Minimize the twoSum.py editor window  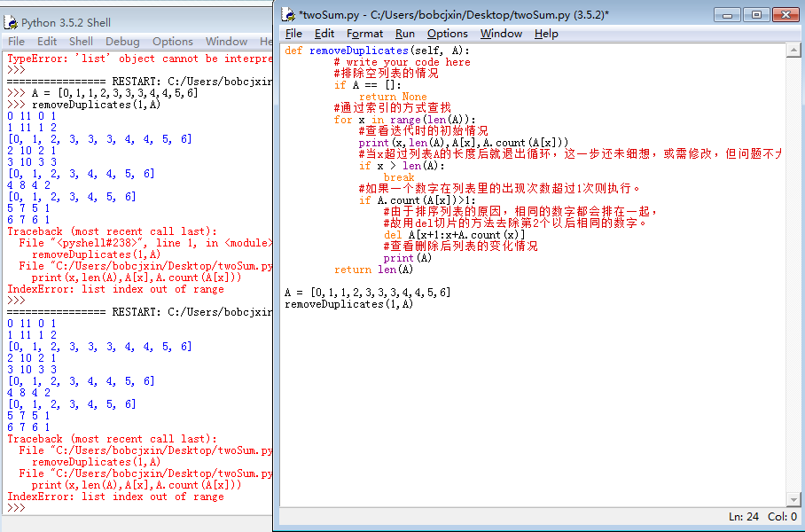727,14
